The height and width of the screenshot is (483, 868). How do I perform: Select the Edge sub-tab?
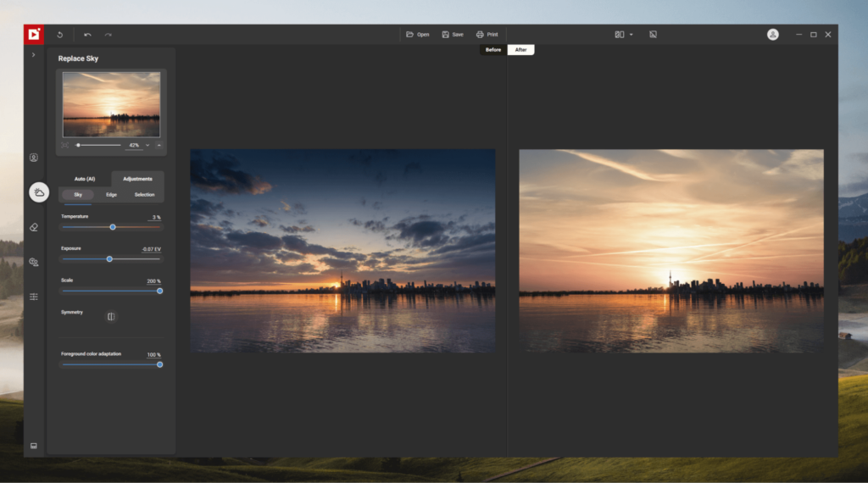tap(111, 195)
